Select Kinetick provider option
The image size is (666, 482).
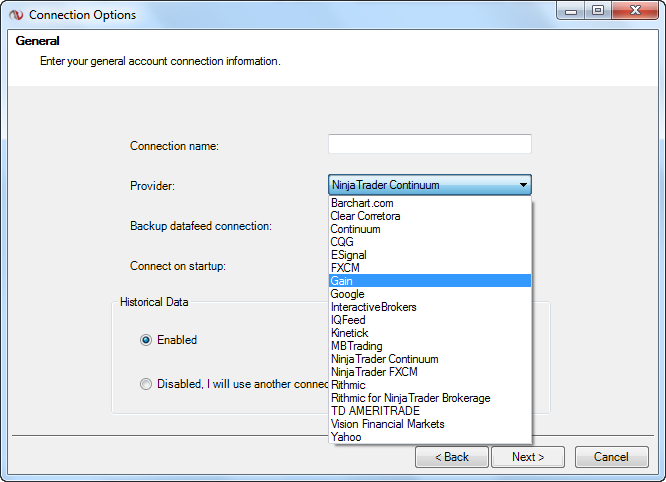click(430, 333)
